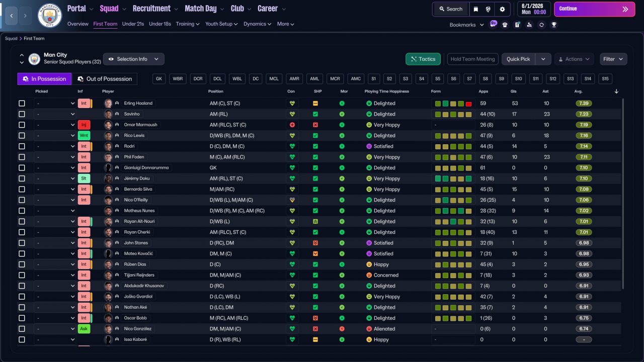The height and width of the screenshot is (362, 644).
Task: Open the trophy icon in the bookmarks bar
Action: [x=553, y=25]
